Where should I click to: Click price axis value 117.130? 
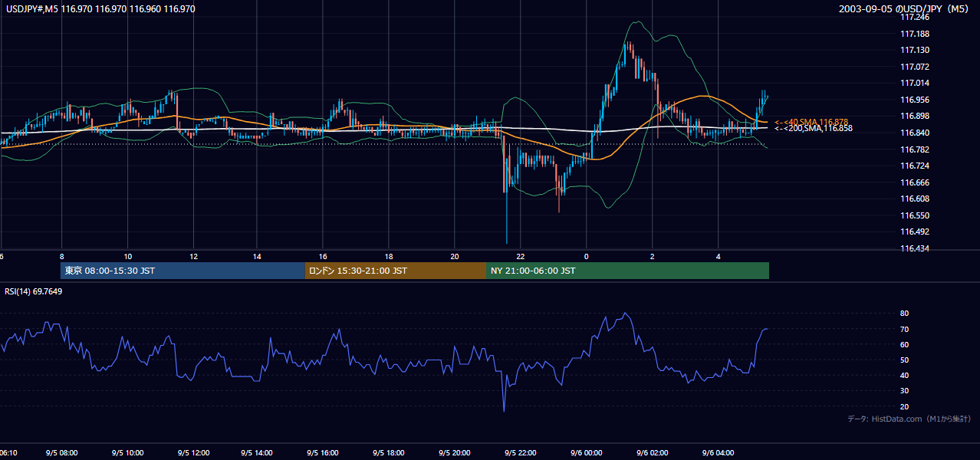coord(915,50)
